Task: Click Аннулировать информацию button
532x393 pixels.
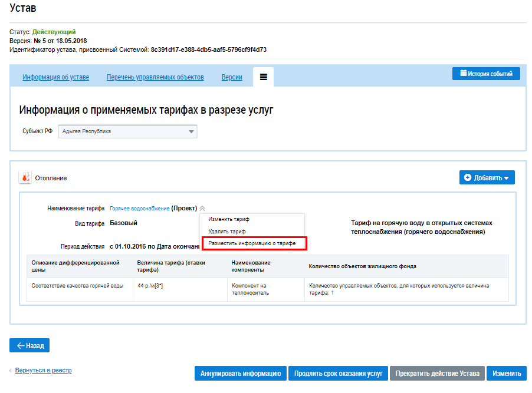Action: tap(241, 374)
